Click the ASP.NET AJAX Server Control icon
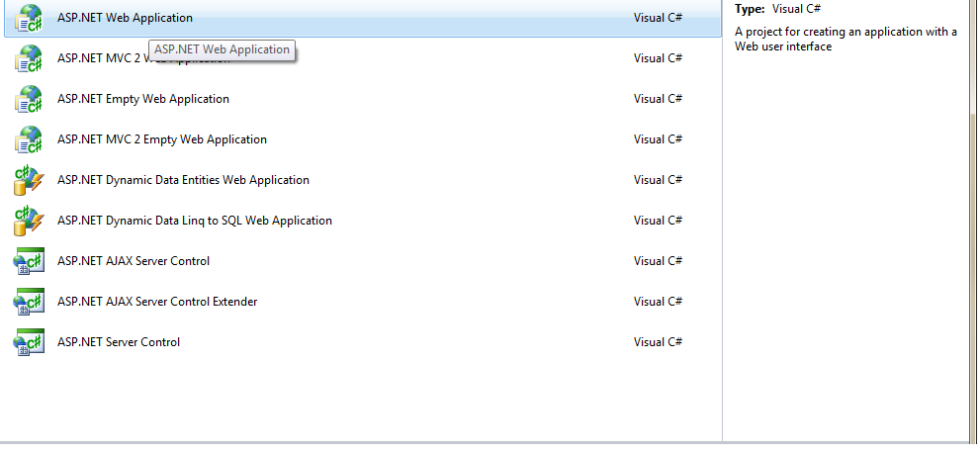Screen dimensions: 980x453 click(28, 261)
